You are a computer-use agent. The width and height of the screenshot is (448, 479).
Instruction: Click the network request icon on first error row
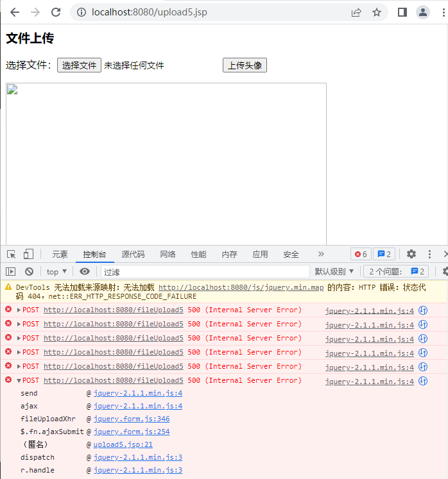point(423,310)
